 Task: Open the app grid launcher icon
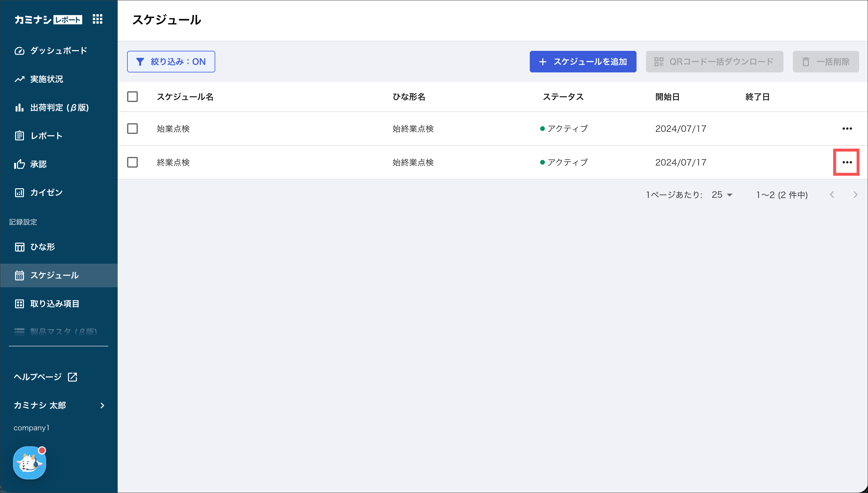(x=98, y=19)
